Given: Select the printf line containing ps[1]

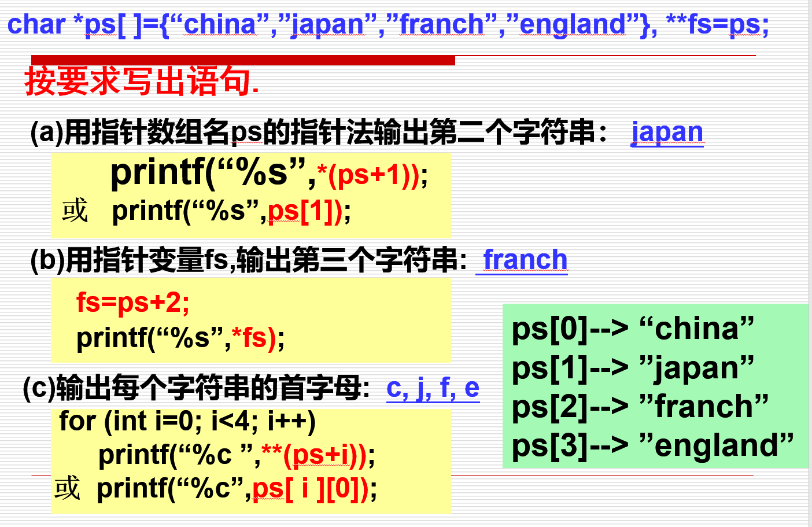Looking at the screenshot, I should coord(231,211).
